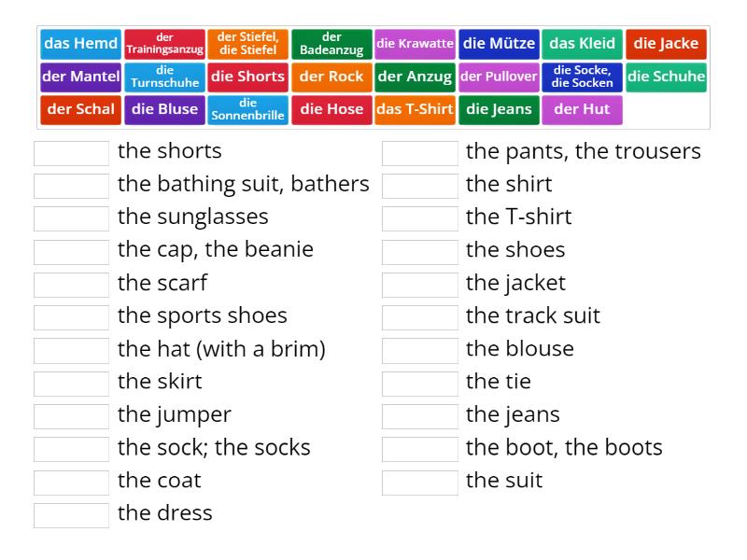Click the 'die Jacke' red tile
This screenshot has width=747, height=560.
tap(666, 44)
